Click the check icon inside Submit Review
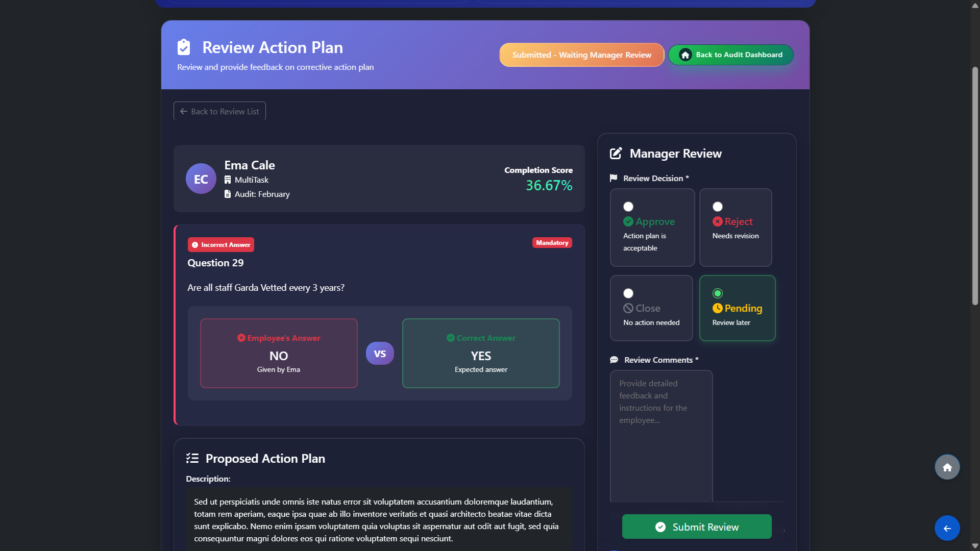This screenshot has width=980, height=551. [x=660, y=527]
